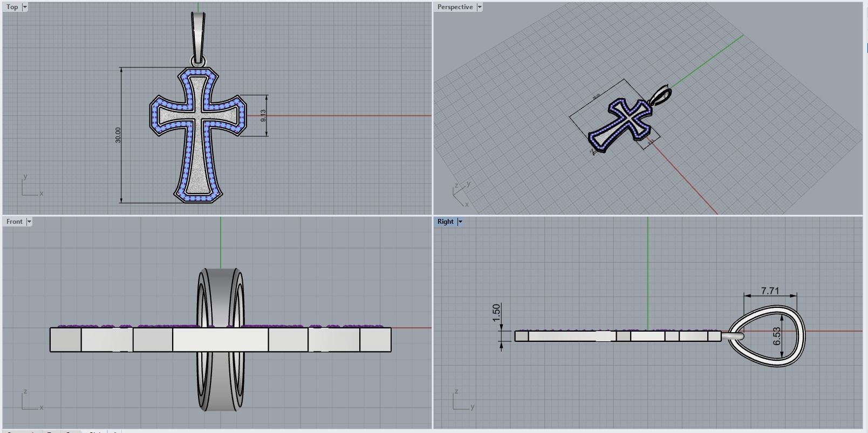Activate the Perspective viewport title label
The height and width of the screenshot is (433, 868).
(x=455, y=7)
